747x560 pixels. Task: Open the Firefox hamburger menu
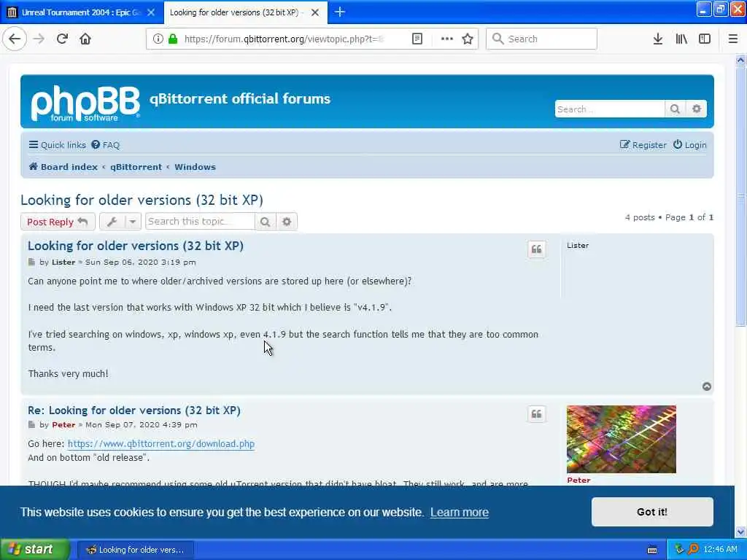(732, 39)
